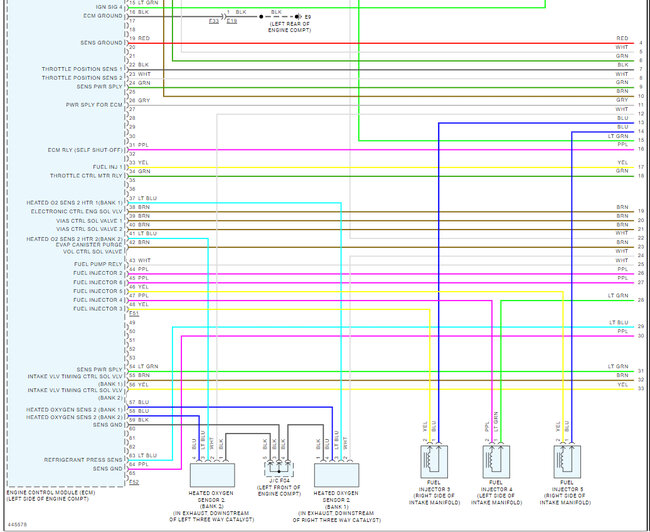650x532 pixels.
Task: Select the FUEL INJECTOR 2 pin label
Action: point(98,273)
